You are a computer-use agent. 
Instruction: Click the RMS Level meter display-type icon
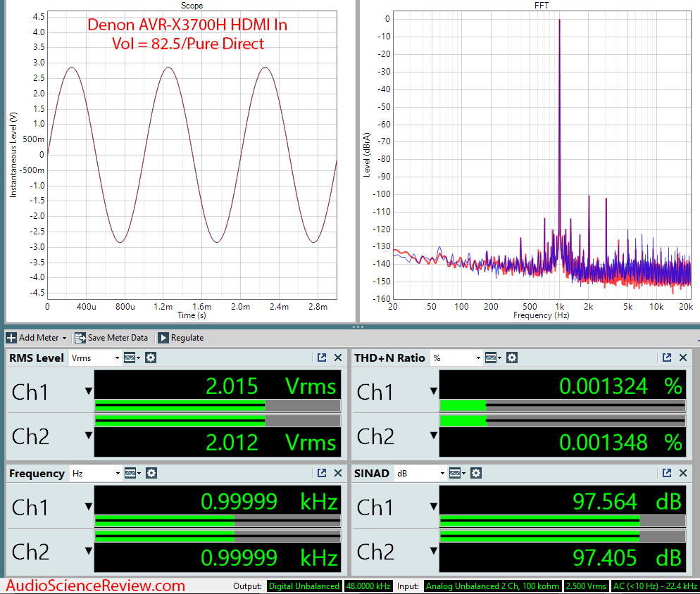pos(132,358)
